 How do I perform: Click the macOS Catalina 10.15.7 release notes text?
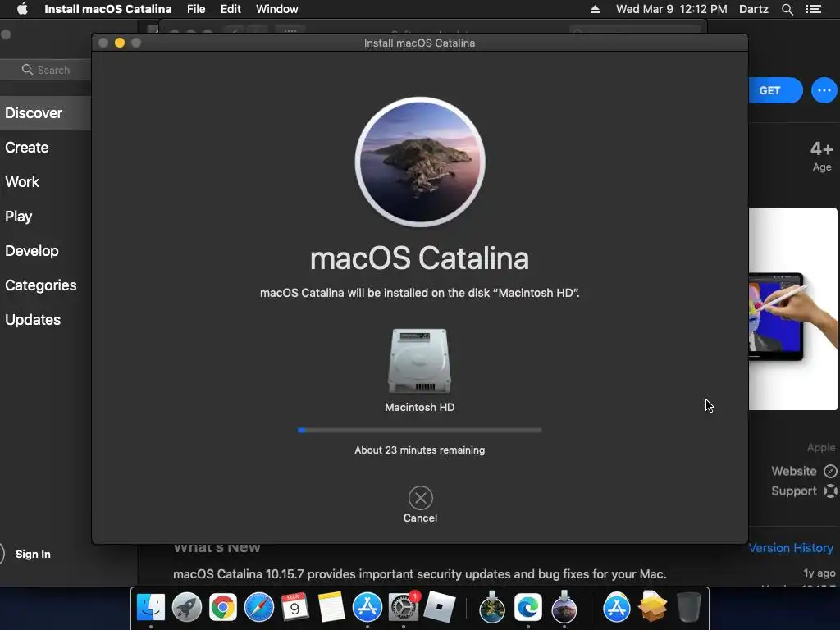click(419, 573)
